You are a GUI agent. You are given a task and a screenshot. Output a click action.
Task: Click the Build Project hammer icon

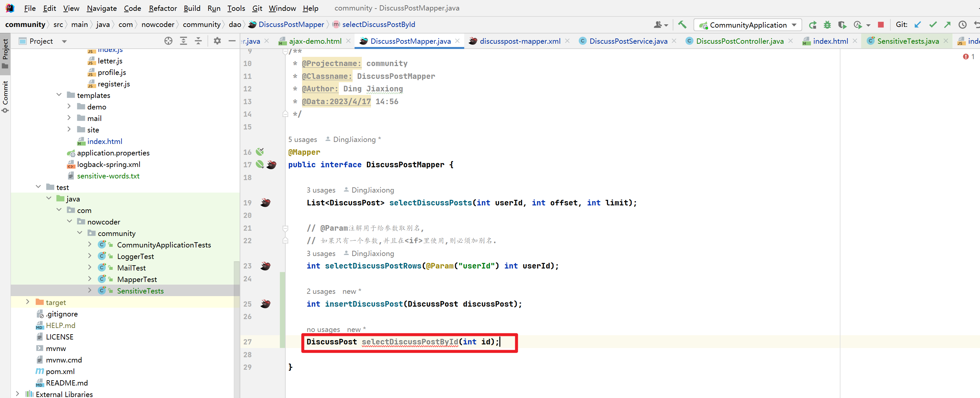coord(682,25)
